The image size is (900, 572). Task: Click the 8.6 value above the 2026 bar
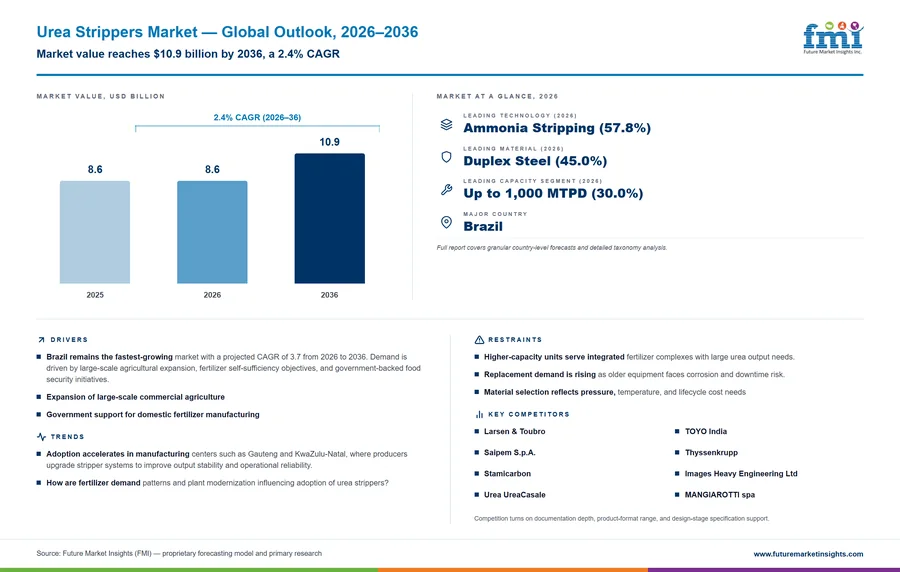point(212,170)
